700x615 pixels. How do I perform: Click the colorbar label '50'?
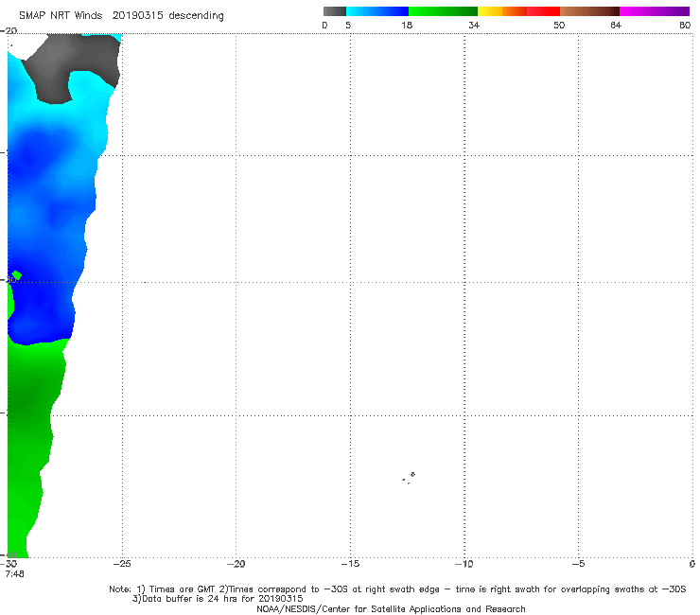pos(559,25)
